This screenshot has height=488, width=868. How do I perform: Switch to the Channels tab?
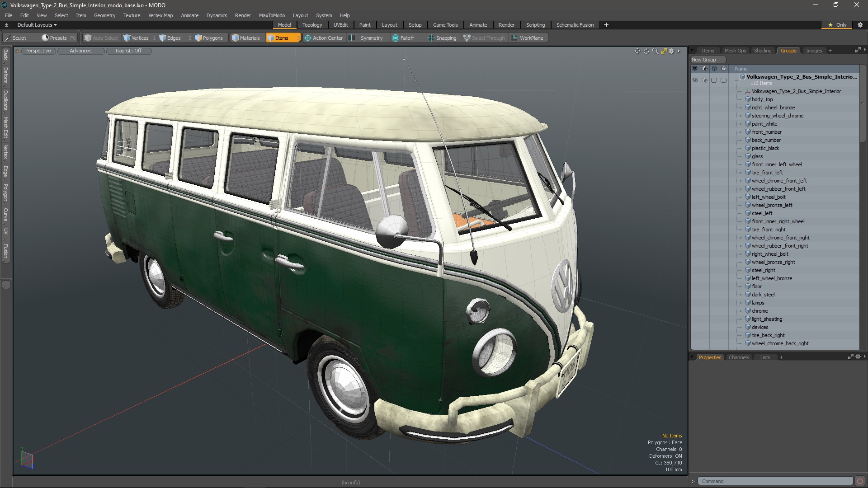[x=739, y=357]
